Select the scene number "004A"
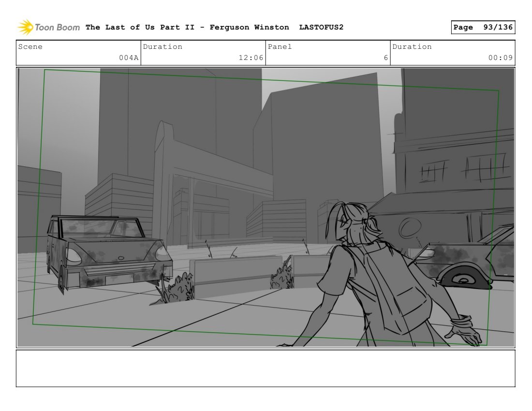This screenshot has width=532, height=411. coord(129,58)
